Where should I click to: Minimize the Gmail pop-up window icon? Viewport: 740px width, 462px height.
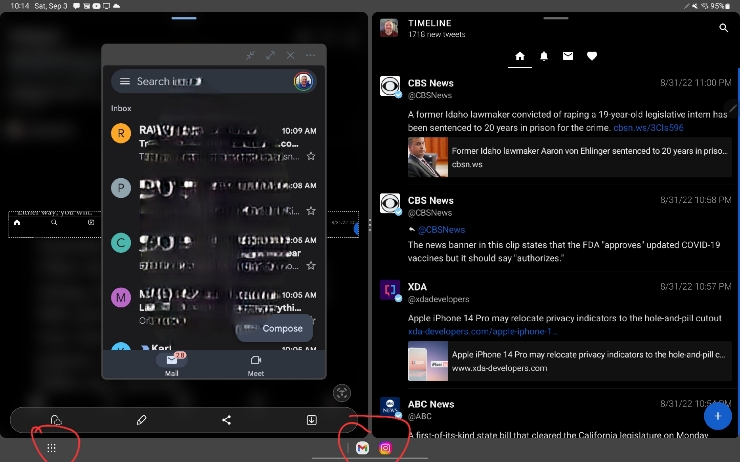click(250, 55)
